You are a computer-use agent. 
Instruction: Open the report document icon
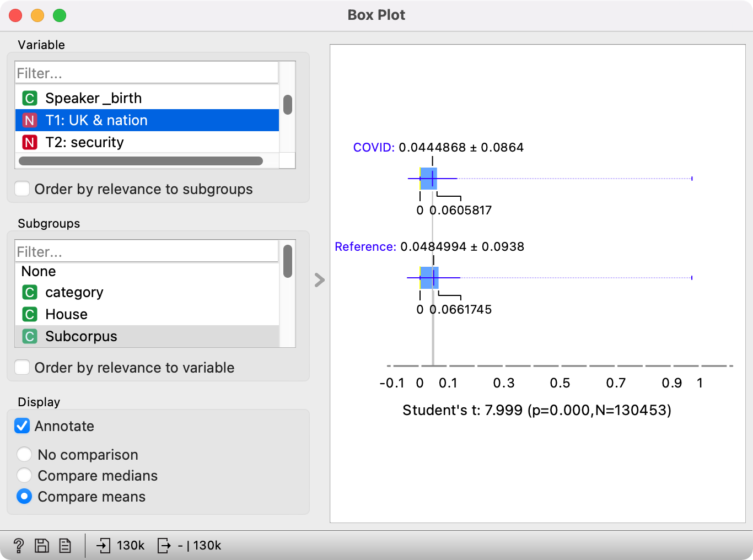coord(65,546)
